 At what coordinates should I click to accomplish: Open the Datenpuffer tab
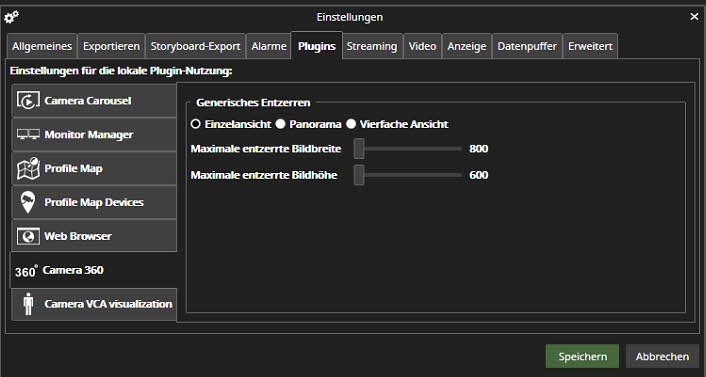(x=527, y=46)
